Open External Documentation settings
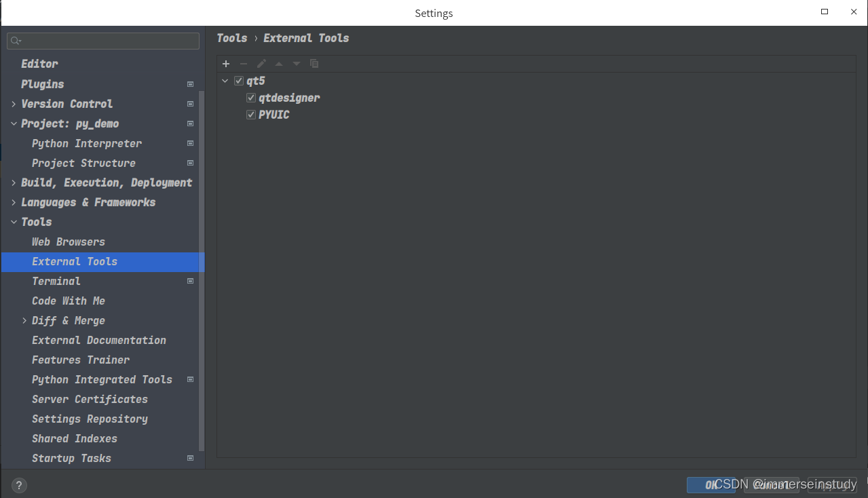 point(99,340)
